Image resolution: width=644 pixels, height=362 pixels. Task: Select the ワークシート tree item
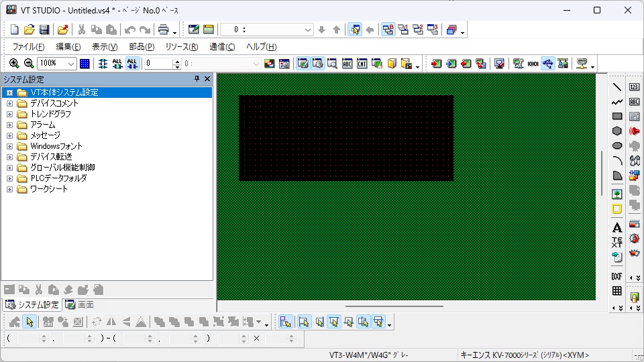tap(49, 189)
